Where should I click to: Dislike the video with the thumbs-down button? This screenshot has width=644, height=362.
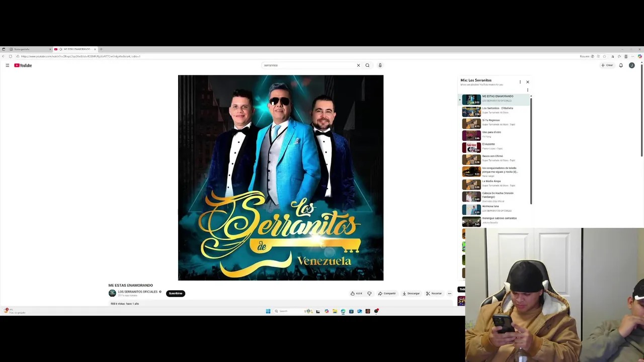(369, 293)
